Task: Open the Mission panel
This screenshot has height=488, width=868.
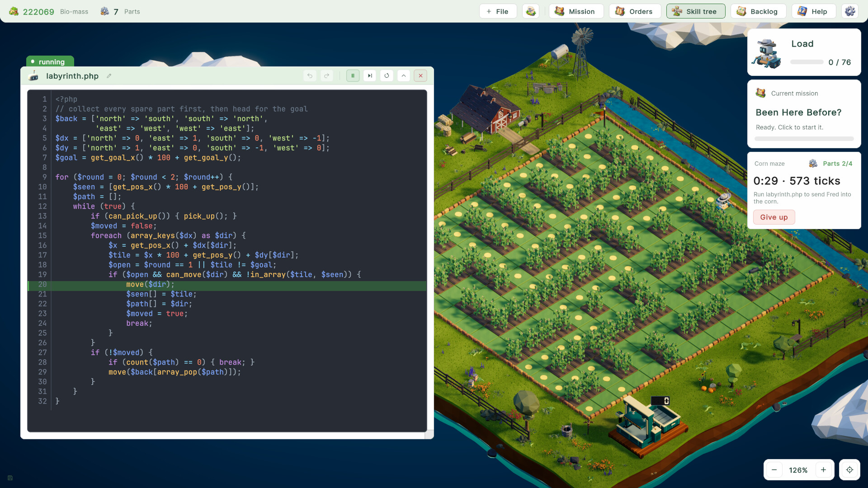Action: (x=576, y=11)
